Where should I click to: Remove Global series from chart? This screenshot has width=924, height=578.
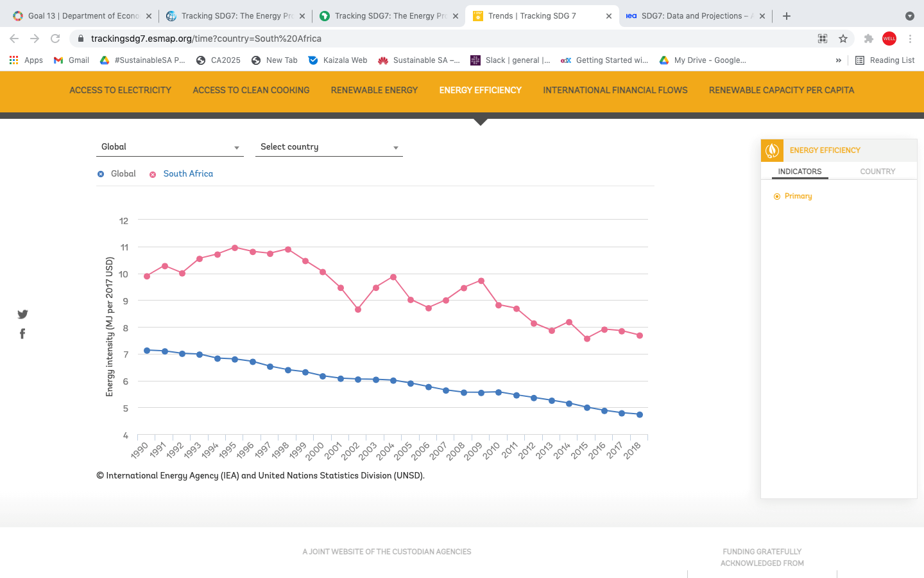pos(101,174)
